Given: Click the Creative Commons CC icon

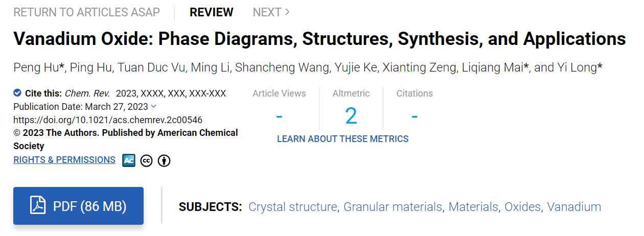Looking at the screenshot, I should [146, 160].
